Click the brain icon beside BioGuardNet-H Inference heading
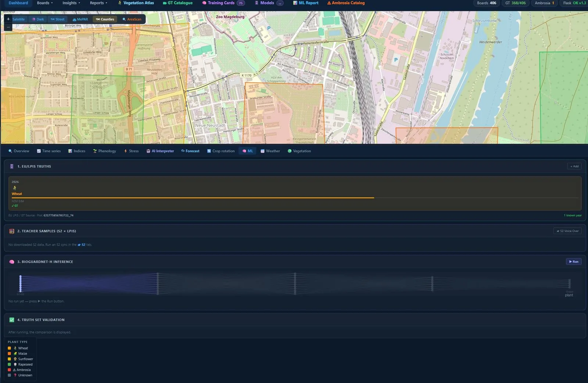The height and width of the screenshot is (383, 588). point(12,262)
